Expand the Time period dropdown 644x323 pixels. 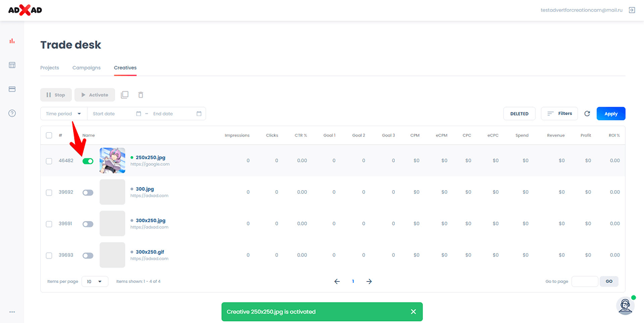(x=64, y=114)
